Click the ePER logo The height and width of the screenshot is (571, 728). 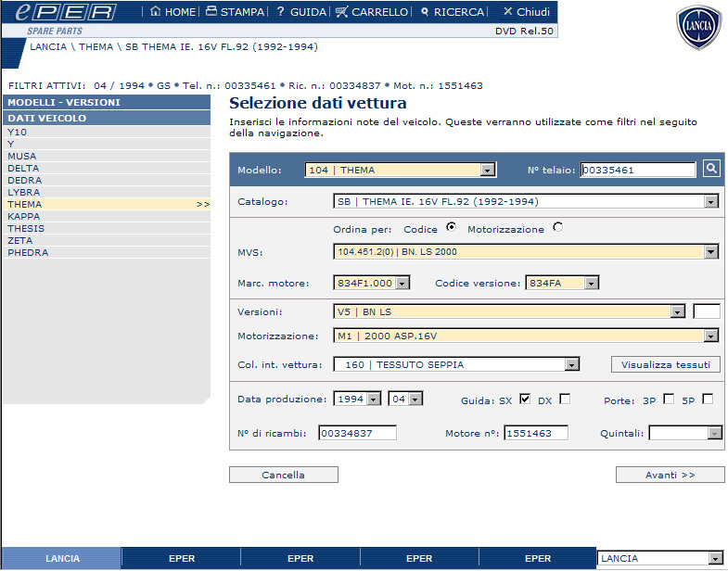(66, 12)
